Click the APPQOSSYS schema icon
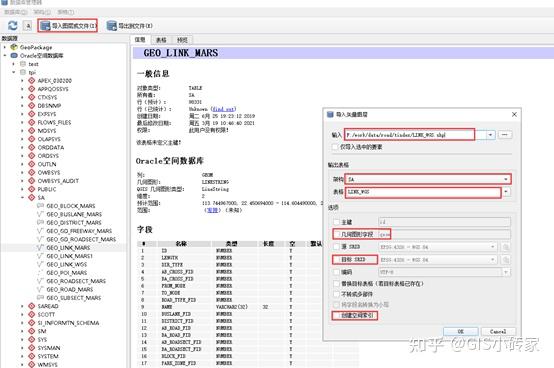554x368 pixels. point(31,89)
